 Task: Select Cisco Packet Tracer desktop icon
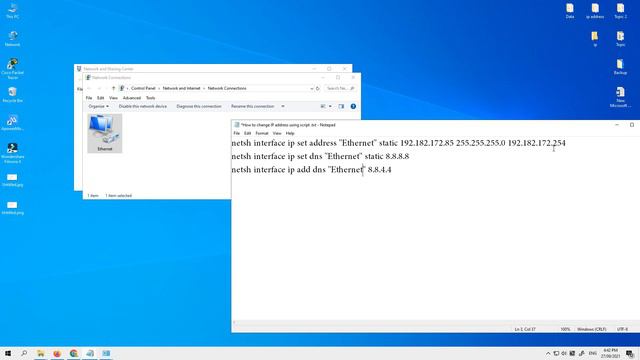click(12, 69)
